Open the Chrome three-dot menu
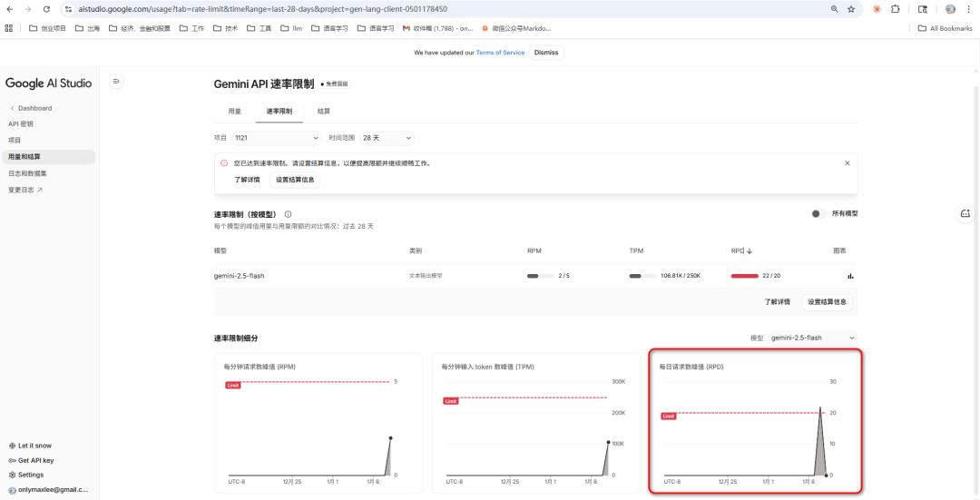This screenshot has width=980, height=500. click(969, 9)
